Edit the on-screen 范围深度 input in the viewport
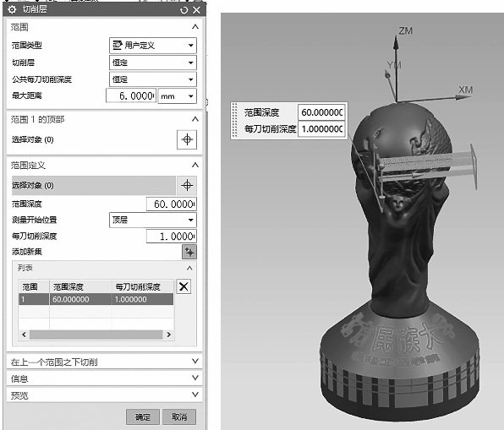The width and height of the screenshot is (504, 430). coord(321,112)
